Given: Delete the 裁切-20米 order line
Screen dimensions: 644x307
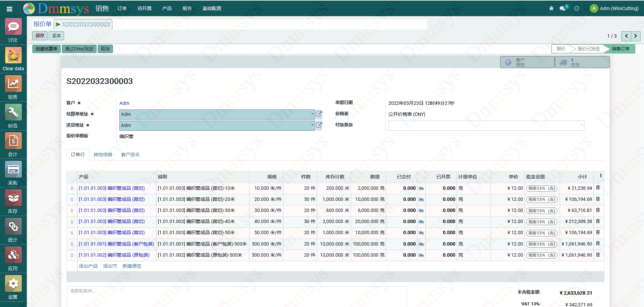Looking at the screenshot, I should pos(598,199).
